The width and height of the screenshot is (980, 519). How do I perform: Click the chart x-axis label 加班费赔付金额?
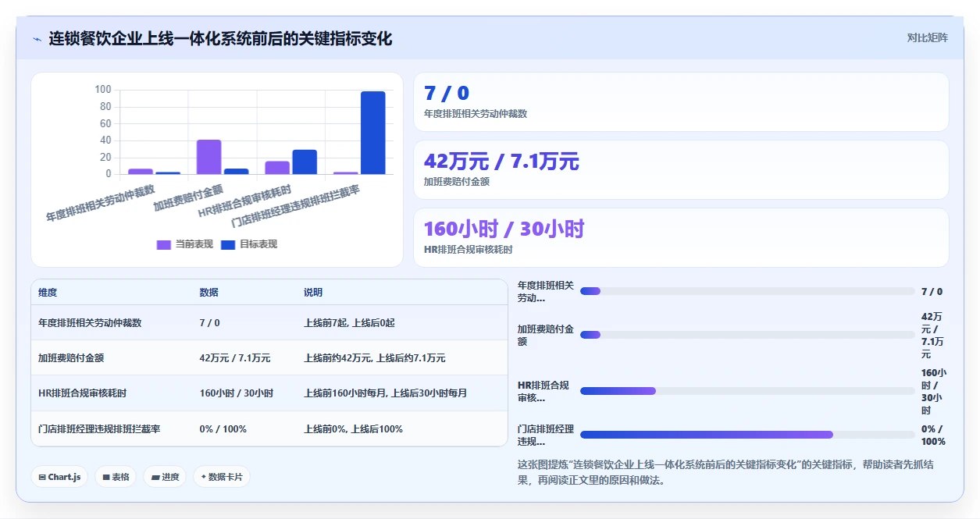[x=189, y=197]
